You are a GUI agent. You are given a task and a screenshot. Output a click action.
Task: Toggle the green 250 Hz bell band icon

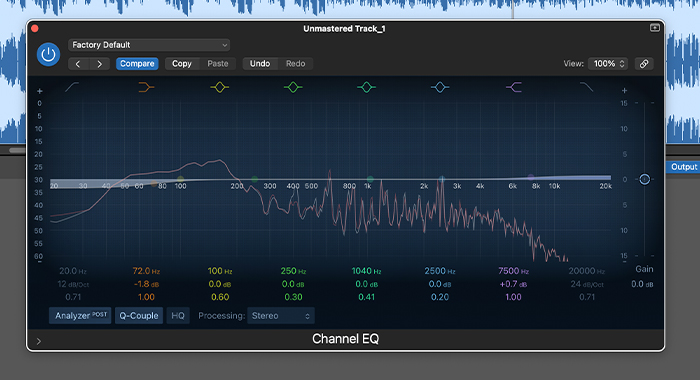(293, 87)
